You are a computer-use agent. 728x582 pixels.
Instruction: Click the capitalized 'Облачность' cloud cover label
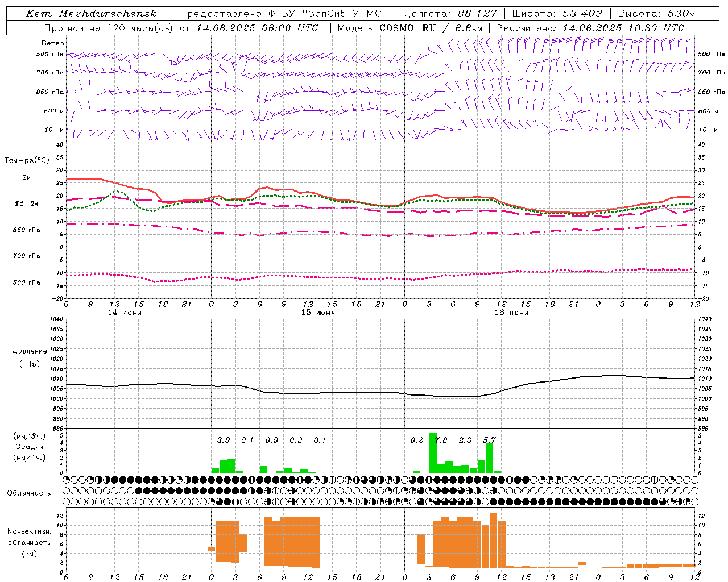tap(29, 493)
